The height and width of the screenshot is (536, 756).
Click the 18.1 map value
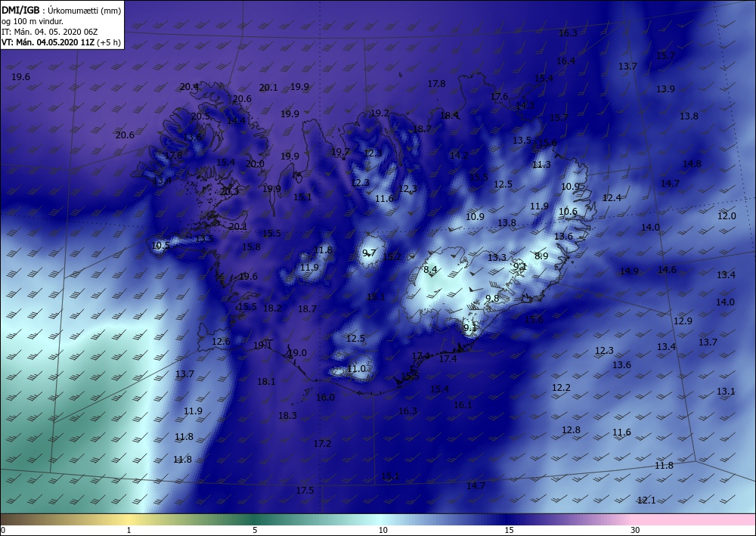tap(266, 382)
